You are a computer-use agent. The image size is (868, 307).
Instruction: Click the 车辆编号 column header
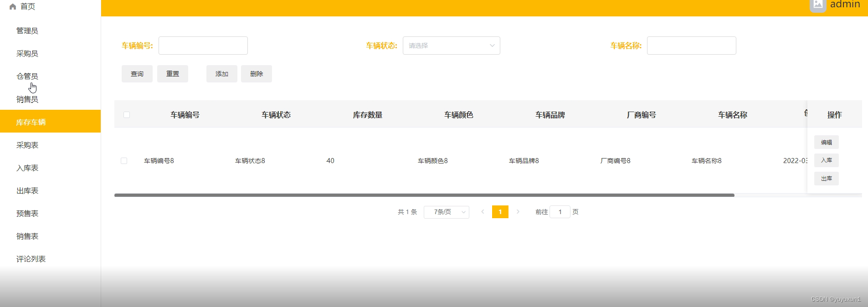click(185, 115)
